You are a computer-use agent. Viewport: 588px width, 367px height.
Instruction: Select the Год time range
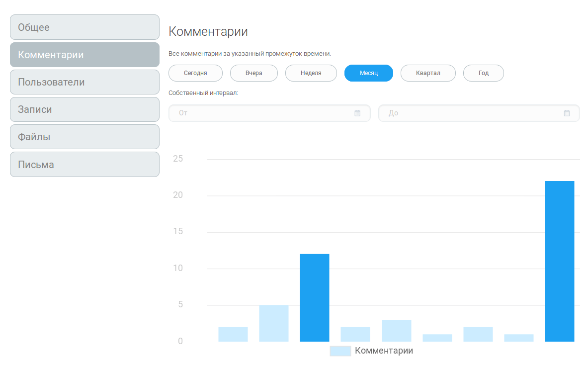(x=483, y=73)
